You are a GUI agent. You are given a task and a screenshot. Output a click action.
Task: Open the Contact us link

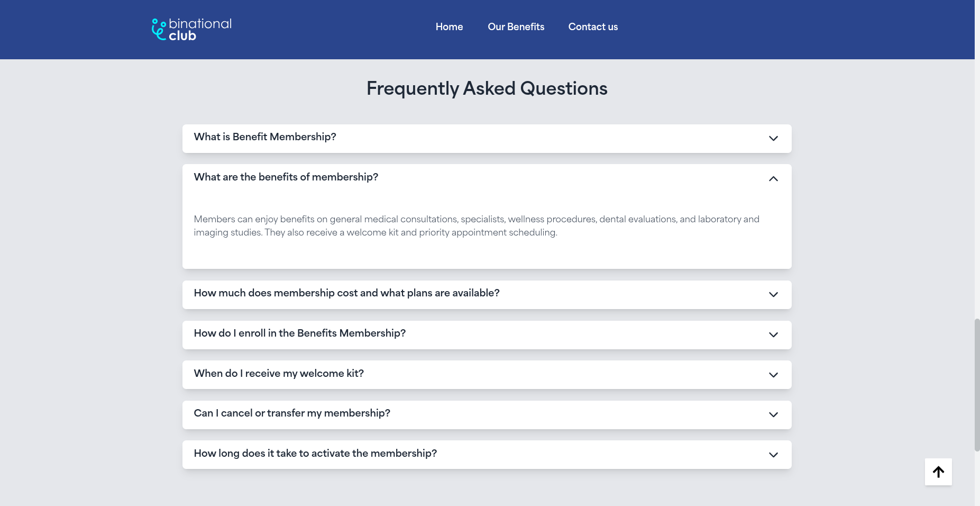point(593,27)
